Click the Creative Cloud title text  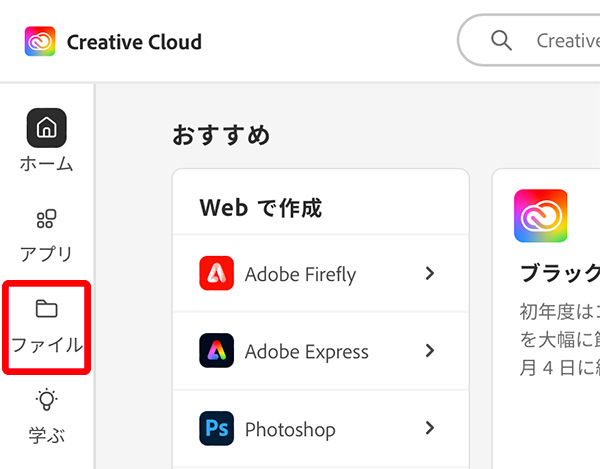(x=134, y=42)
